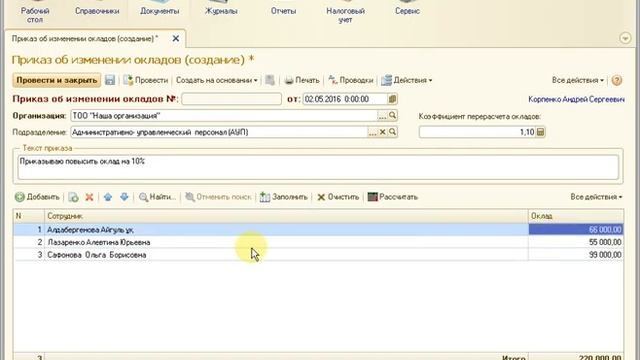Click Очистить clear button

pos(338,197)
